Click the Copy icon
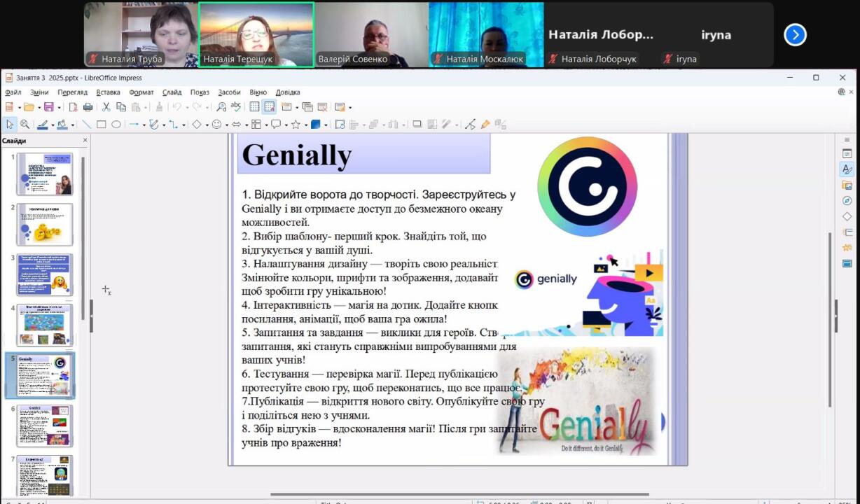860x504 pixels. click(121, 107)
